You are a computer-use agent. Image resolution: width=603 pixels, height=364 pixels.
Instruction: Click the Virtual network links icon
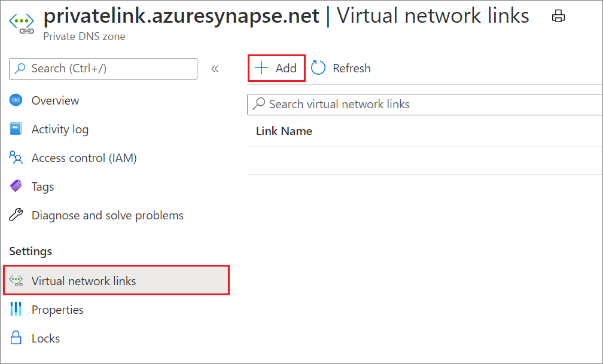click(x=16, y=280)
